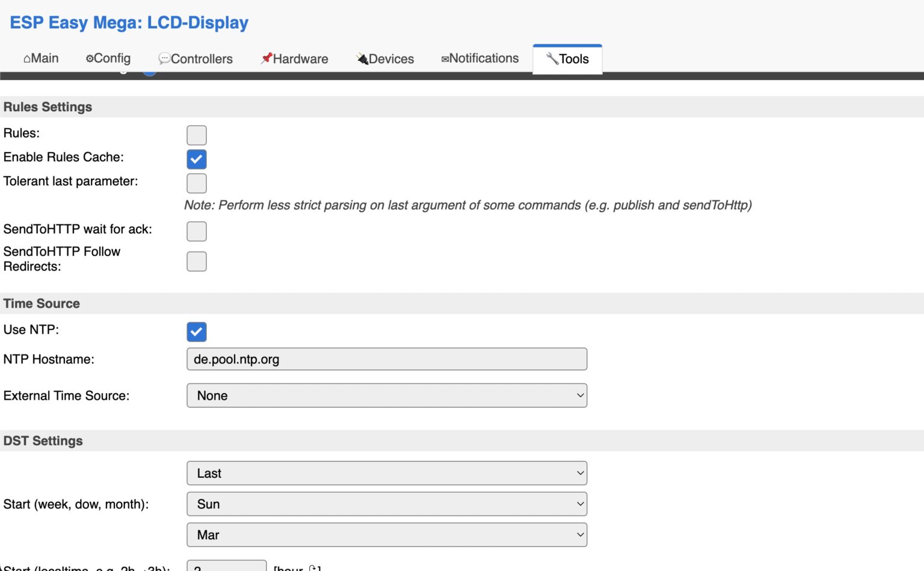Open the DST start month dropdown showing Mar

coord(387,535)
